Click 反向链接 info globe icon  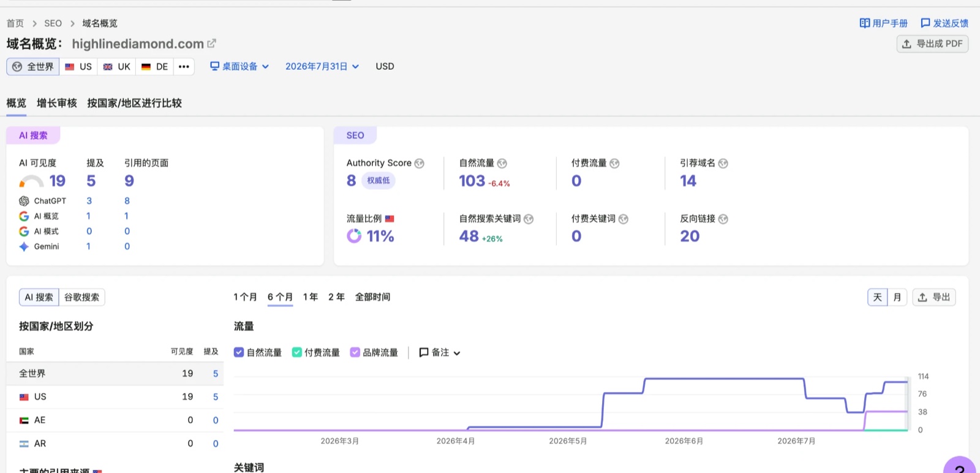click(x=723, y=219)
